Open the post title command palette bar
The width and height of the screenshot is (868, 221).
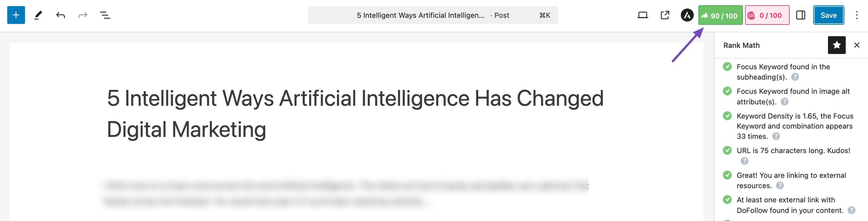tap(433, 15)
